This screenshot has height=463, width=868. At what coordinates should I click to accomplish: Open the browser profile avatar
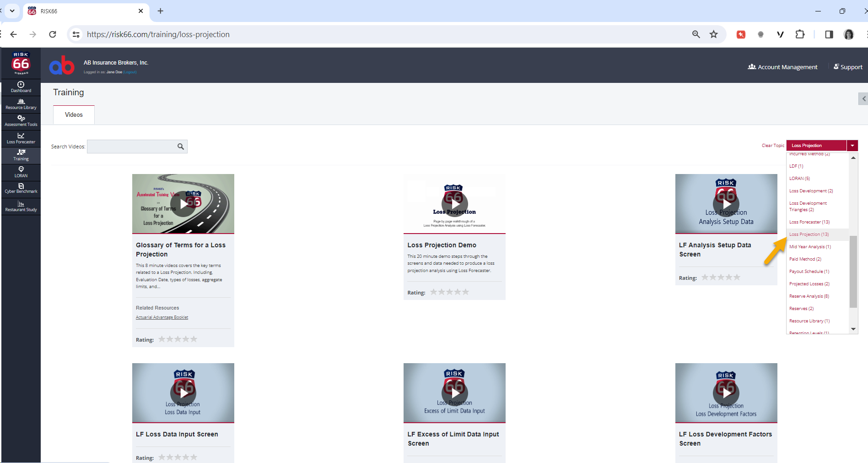[x=849, y=34]
